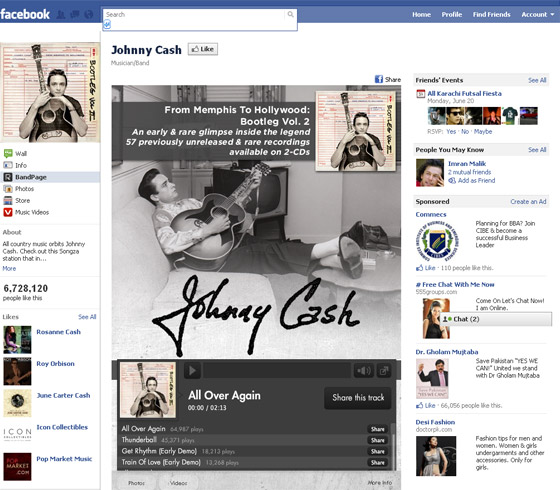Screen dimensions: 560x490
Task: RSVP Yes to Karachi Futsal Fiesta
Action: (451, 131)
